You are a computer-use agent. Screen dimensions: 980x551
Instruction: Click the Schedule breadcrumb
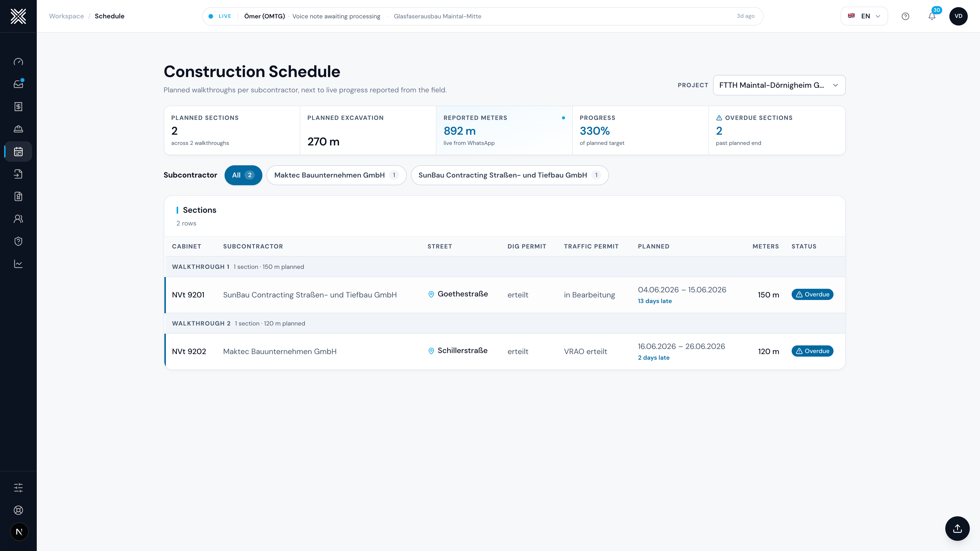click(109, 16)
